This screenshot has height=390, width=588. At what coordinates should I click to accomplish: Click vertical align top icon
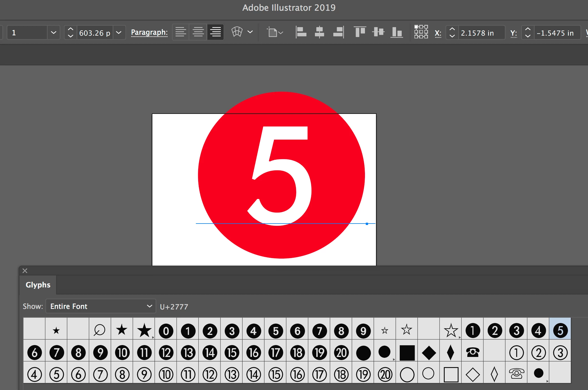tap(360, 32)
